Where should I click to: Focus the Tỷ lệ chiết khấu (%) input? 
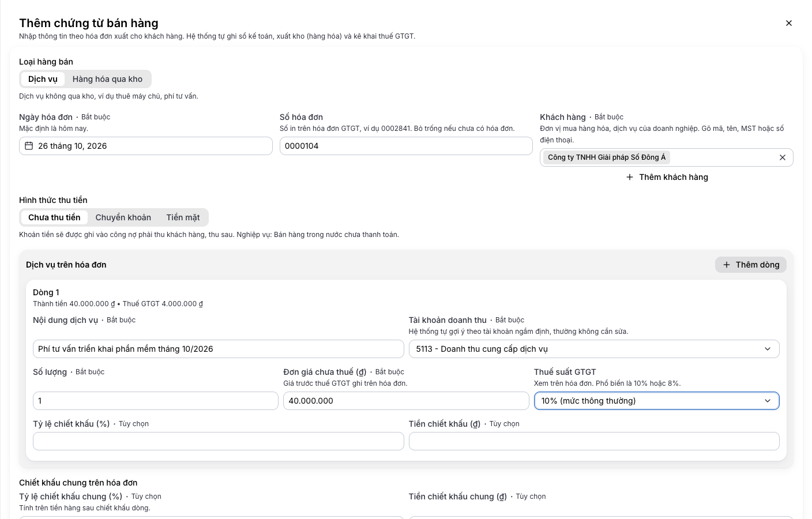click(219, 441)
